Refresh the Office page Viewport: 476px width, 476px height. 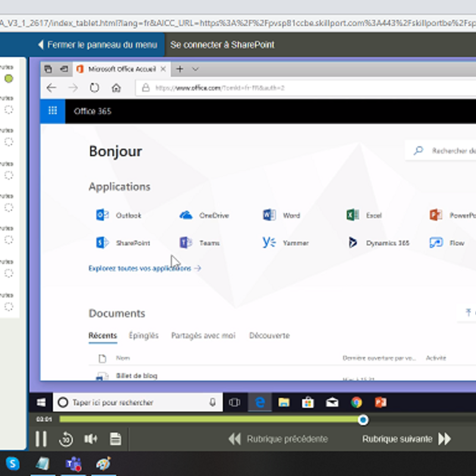click(x=95, y=88)
